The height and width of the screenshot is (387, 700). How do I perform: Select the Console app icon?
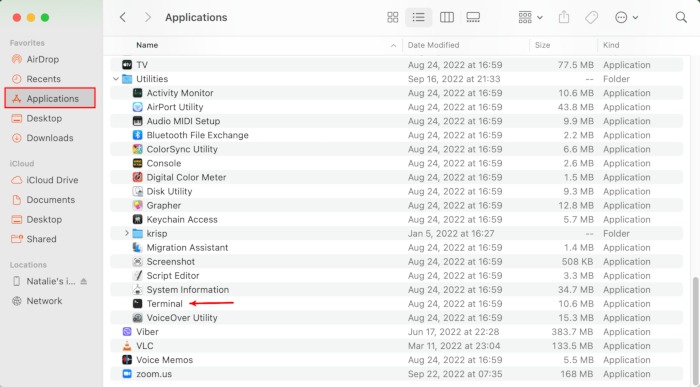(138, 163)
